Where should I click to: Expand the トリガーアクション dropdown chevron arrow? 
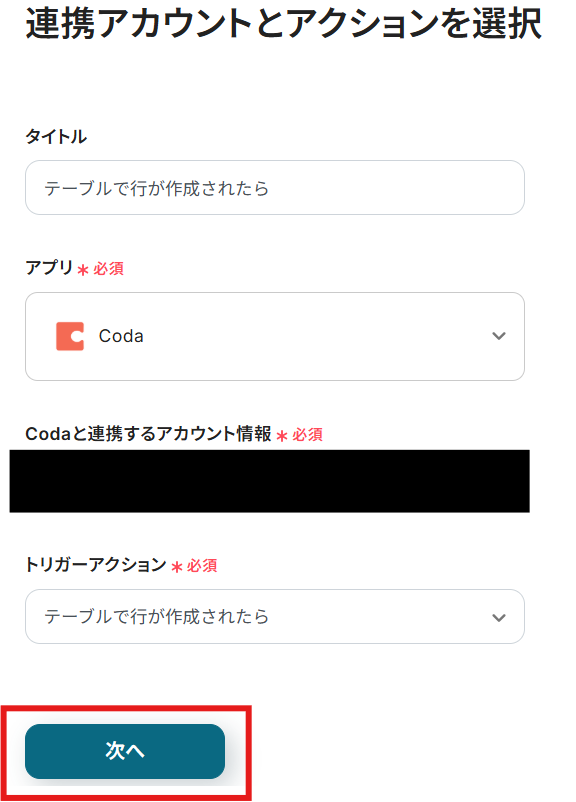click(x=499, y=617)
